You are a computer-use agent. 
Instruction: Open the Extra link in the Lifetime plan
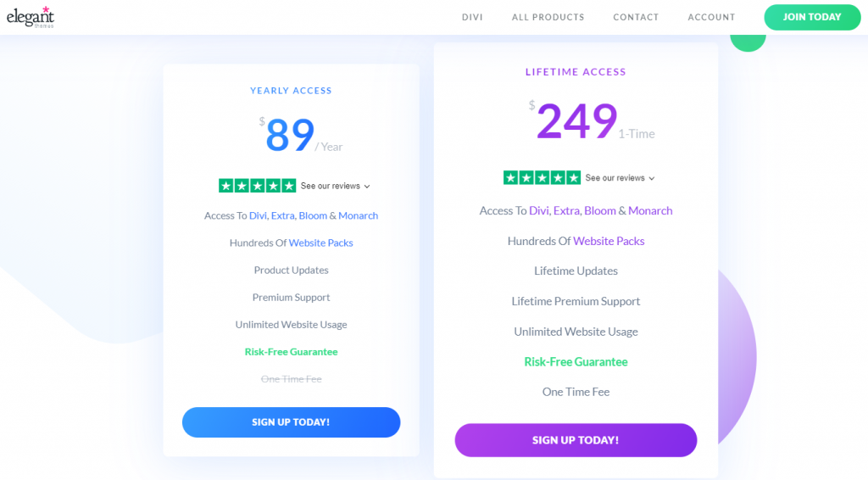coord(567,210)
